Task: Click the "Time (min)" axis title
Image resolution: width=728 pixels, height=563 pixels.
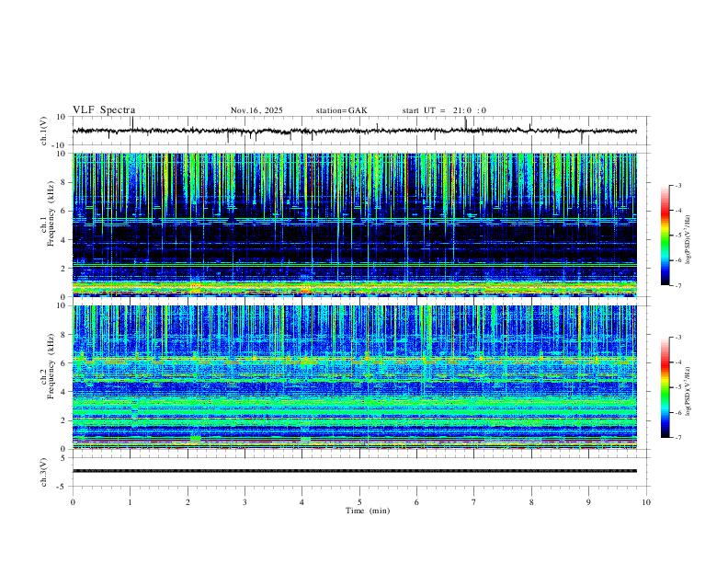Action: click(368, 511)
